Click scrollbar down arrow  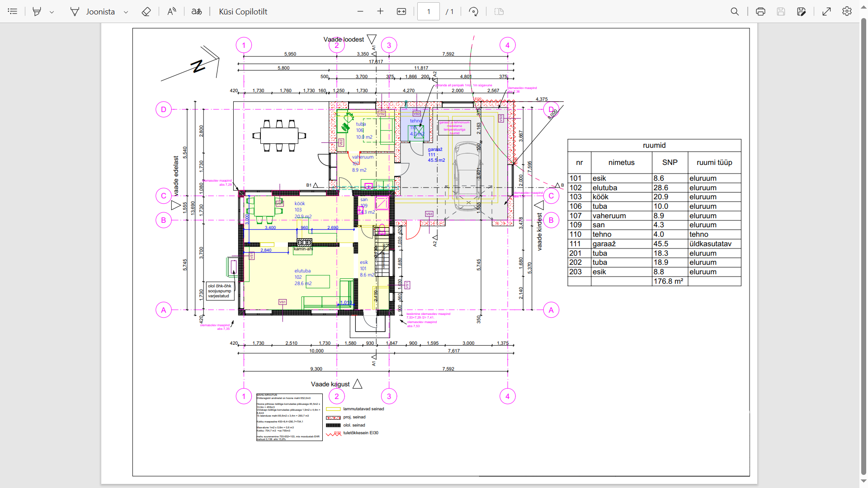tap(863, 482)
